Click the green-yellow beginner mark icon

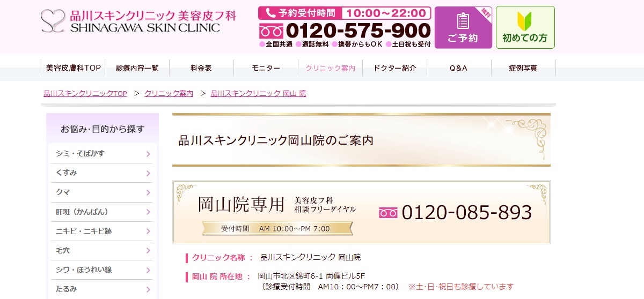click(524, 21)
